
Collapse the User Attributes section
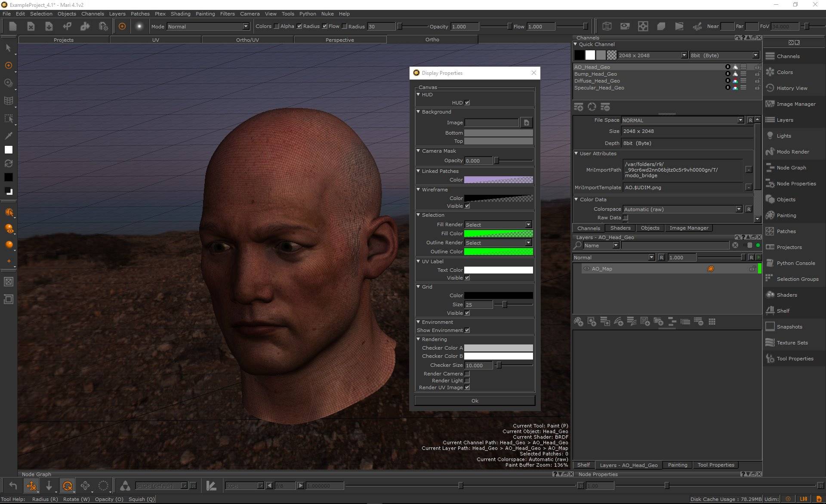pyautogui.click(x=576, y=154)
